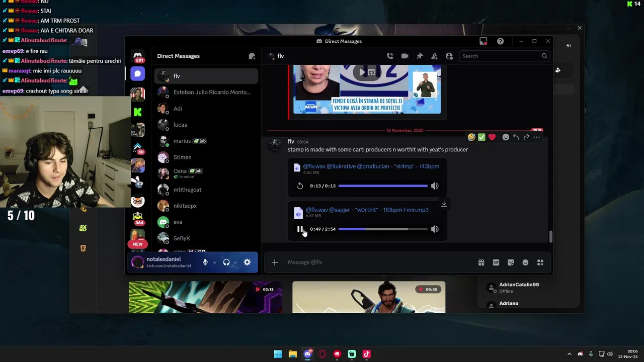Open the nikitacpx direct message

[x=206, y=206]
